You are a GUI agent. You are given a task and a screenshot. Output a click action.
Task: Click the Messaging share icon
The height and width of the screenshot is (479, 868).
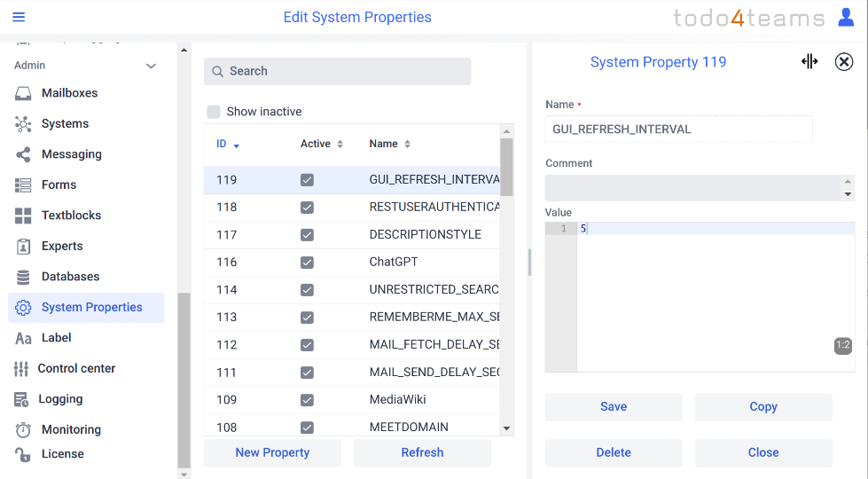point(23,154)
